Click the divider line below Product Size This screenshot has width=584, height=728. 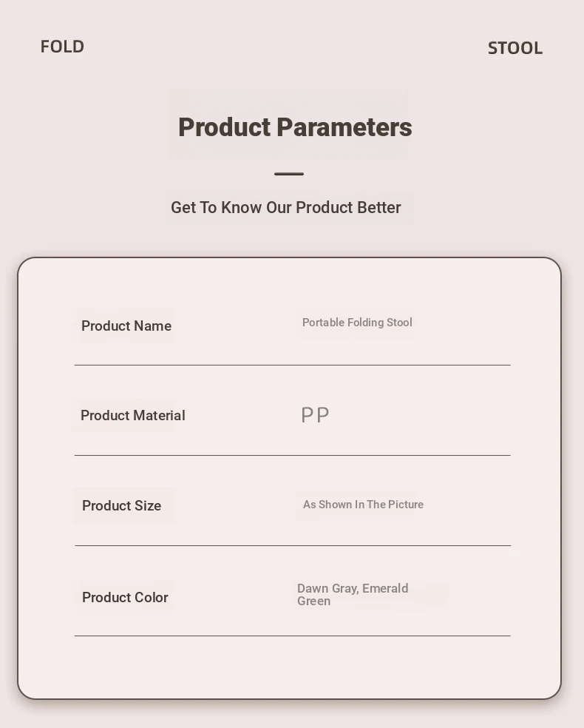[293, 545]
